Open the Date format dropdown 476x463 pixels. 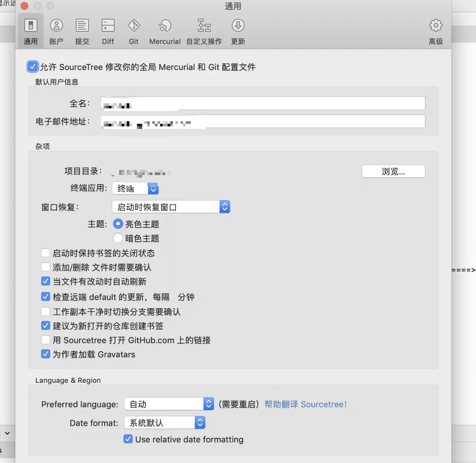[165, 423]
